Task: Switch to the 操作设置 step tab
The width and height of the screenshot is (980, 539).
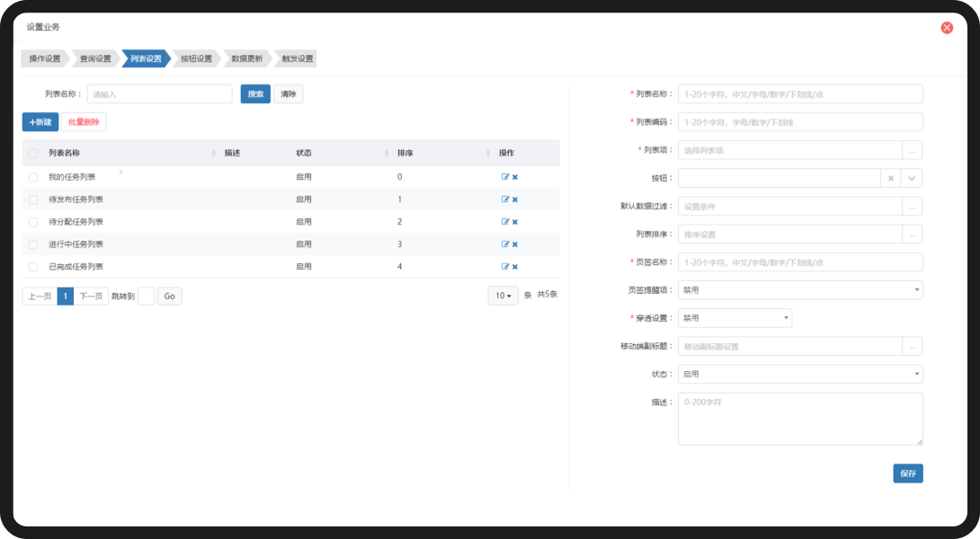Action: click(45, 58)
